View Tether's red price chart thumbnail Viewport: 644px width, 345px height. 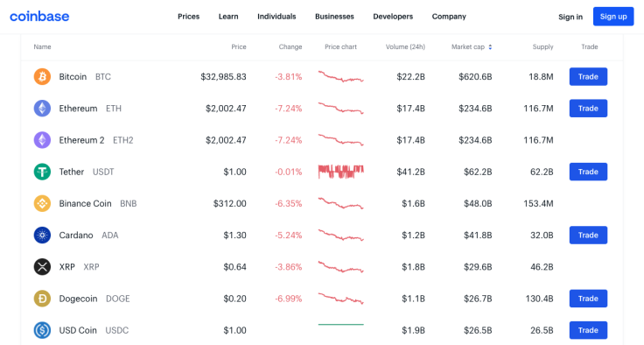[x=341, y=172]
